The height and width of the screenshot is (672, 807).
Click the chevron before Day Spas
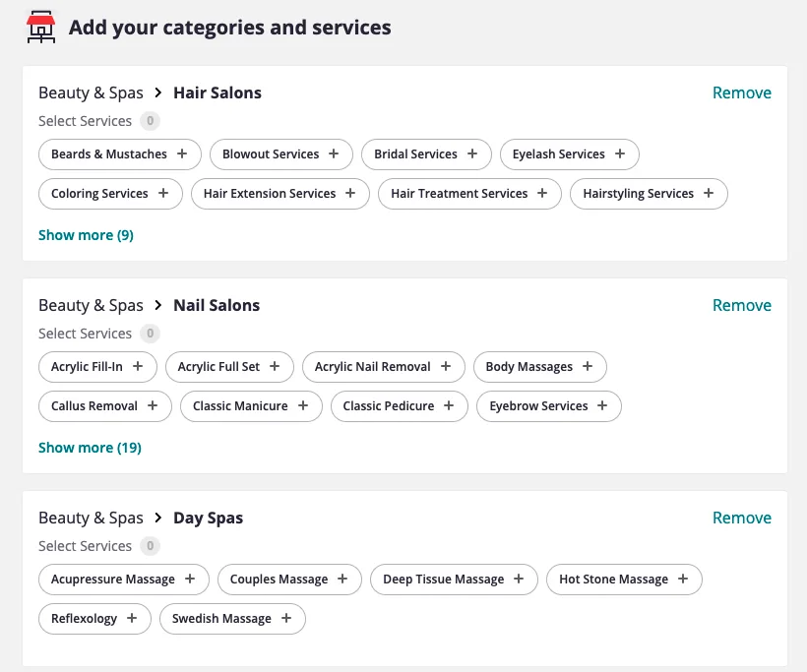[x=158, y=518]
